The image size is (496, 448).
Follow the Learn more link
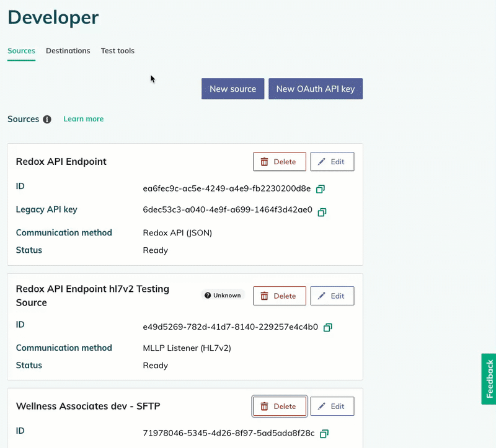point(84,119)
